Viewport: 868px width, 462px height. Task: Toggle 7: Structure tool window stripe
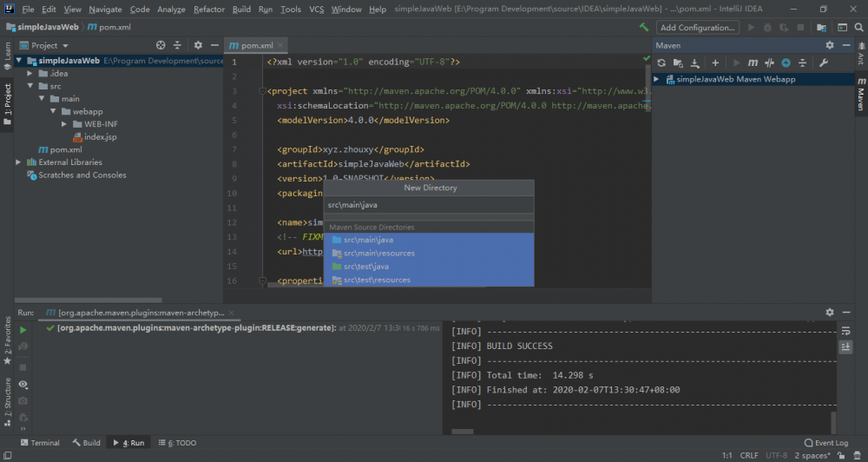[x=7, y=401]
